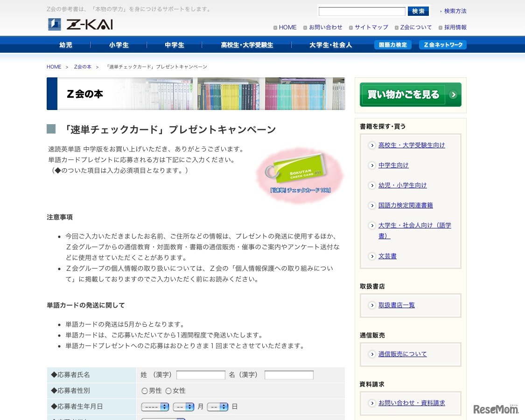
Task: Click the arrow icon beside 文芸書
Action: 372,256
